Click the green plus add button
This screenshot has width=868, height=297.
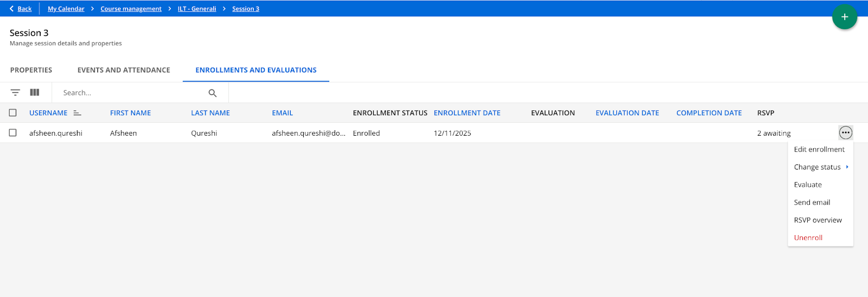(844, 17)
